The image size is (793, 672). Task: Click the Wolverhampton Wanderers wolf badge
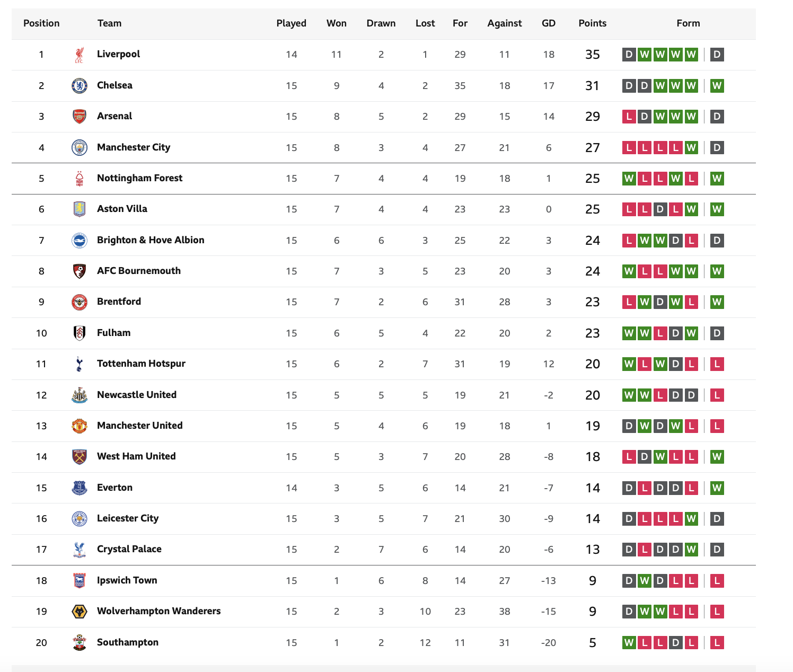point(79,612)
